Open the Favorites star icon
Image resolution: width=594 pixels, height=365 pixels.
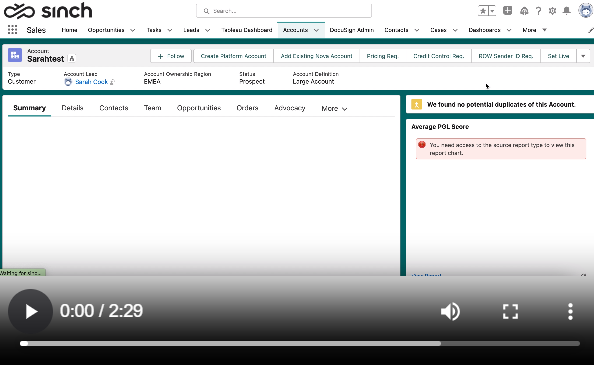coord(483,11)
